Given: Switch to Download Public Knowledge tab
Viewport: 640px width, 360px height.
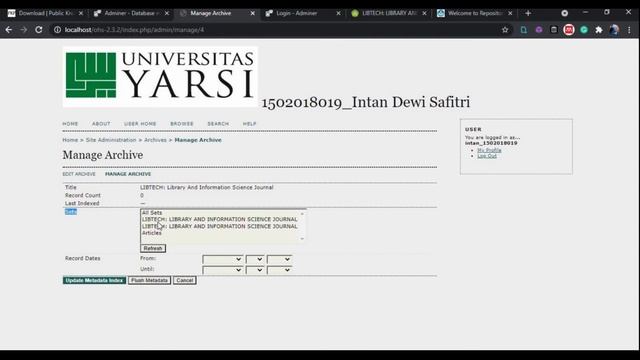Looking at the screenshot, I should [x=45, y=13].
